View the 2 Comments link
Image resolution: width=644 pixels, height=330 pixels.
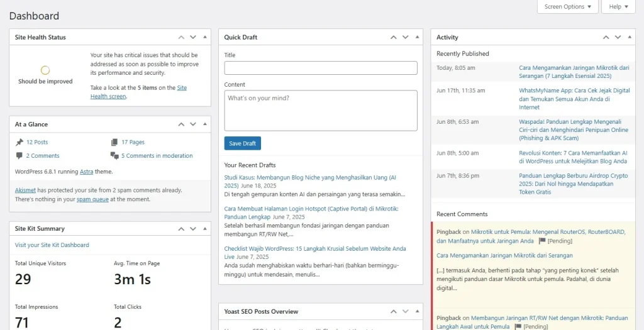click(43, 156)
